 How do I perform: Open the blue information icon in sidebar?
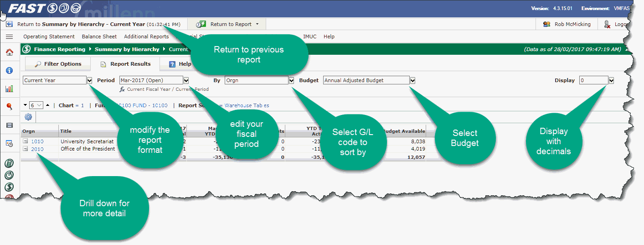coord(9,70)
